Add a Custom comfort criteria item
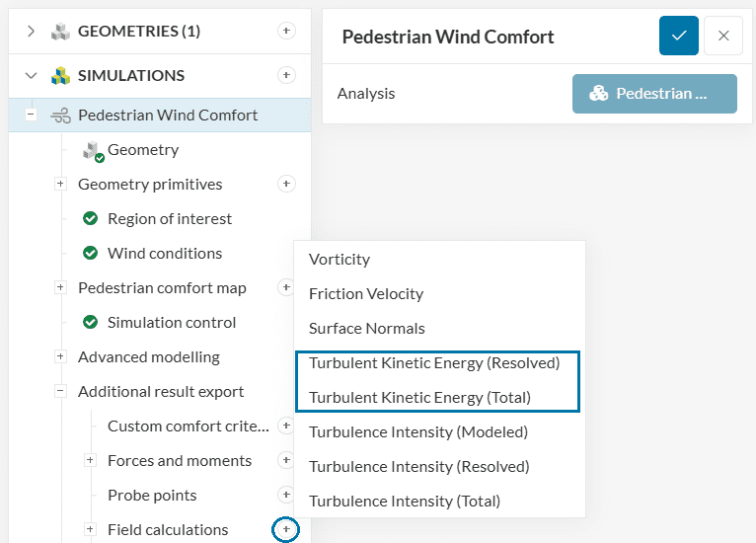 tap(286, 426)
